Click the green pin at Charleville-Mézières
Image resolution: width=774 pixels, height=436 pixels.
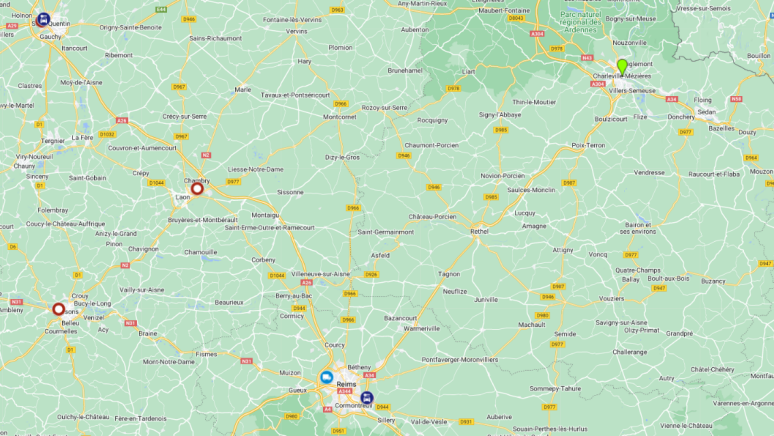tap(622, 67)
